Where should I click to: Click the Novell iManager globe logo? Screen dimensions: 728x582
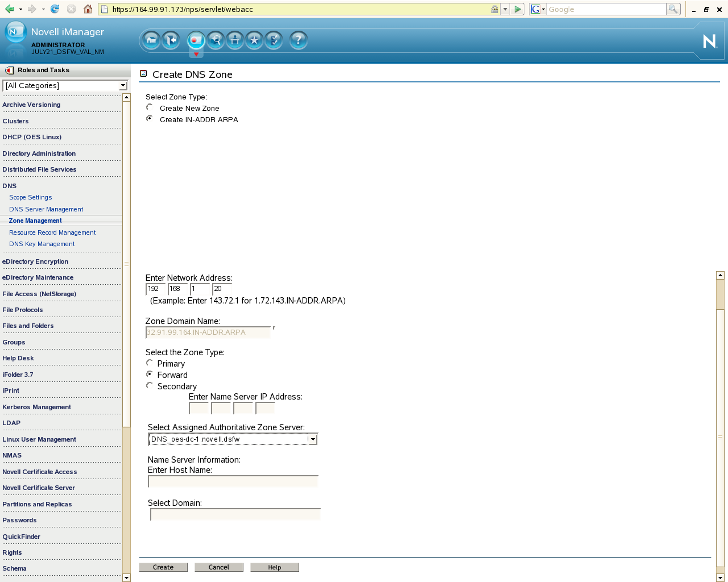[x=15, y=32]
